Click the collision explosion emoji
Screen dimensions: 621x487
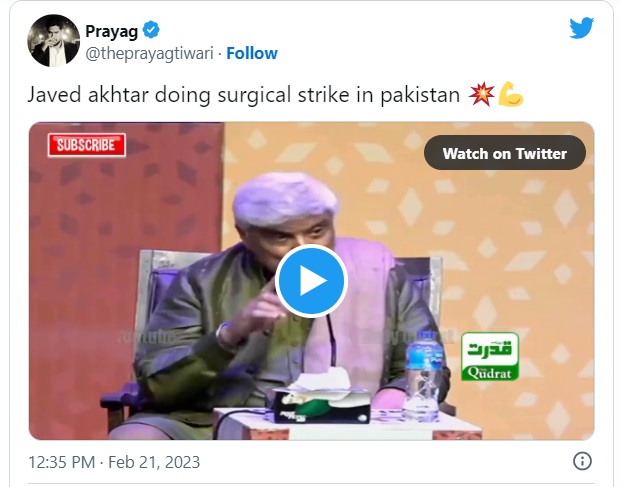pyautogui.click(x=480, y=95)
